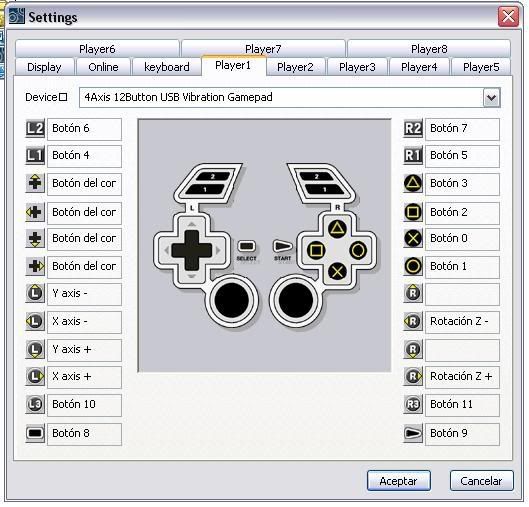
Task: Click the Cross button icon
Action: tap(413, 238)
